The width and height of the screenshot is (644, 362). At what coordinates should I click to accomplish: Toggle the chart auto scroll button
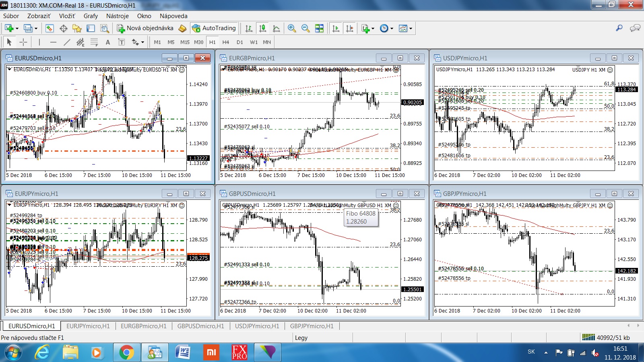click(336, 28)
